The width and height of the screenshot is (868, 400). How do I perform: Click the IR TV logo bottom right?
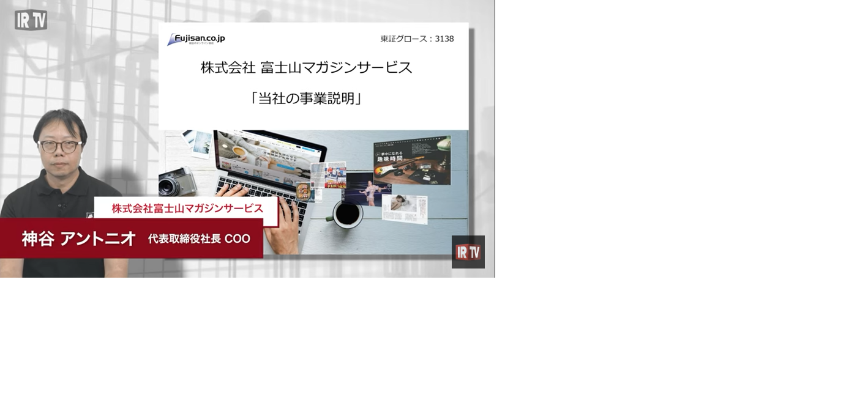pos(468,252)
